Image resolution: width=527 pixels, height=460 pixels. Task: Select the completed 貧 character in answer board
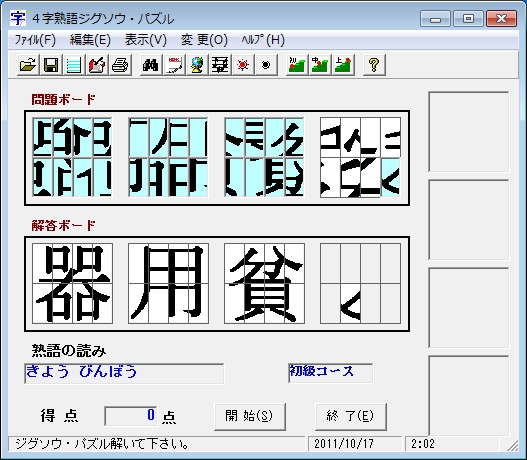[265, 284]
